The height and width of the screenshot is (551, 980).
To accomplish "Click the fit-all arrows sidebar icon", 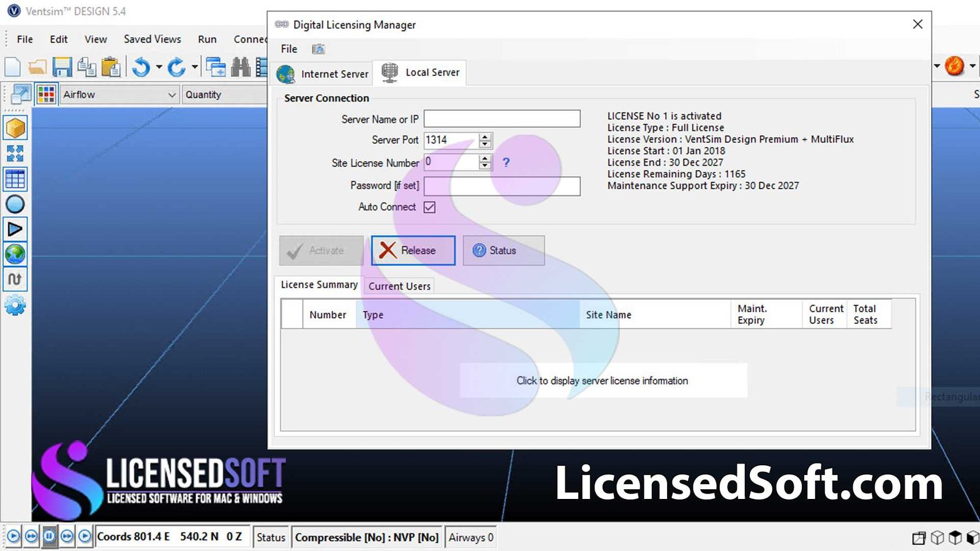I will coord(15,153).
